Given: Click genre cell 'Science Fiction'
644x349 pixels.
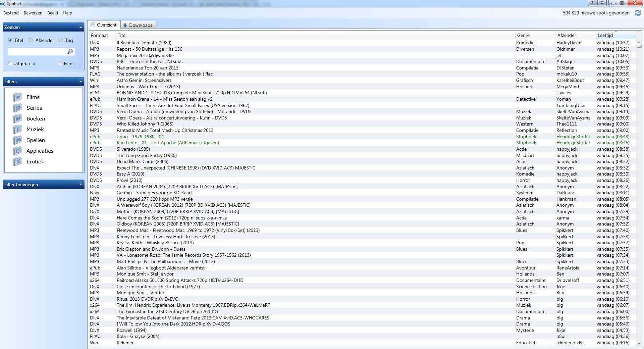Looking at the screenshot, I should (531, 287).
